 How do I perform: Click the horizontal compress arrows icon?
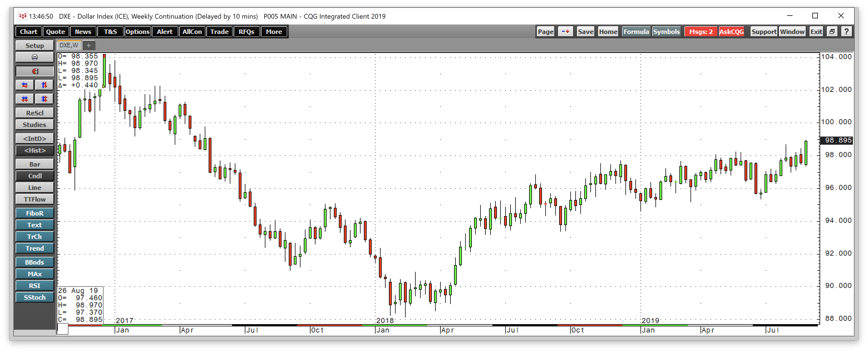[x=25, y=99]
